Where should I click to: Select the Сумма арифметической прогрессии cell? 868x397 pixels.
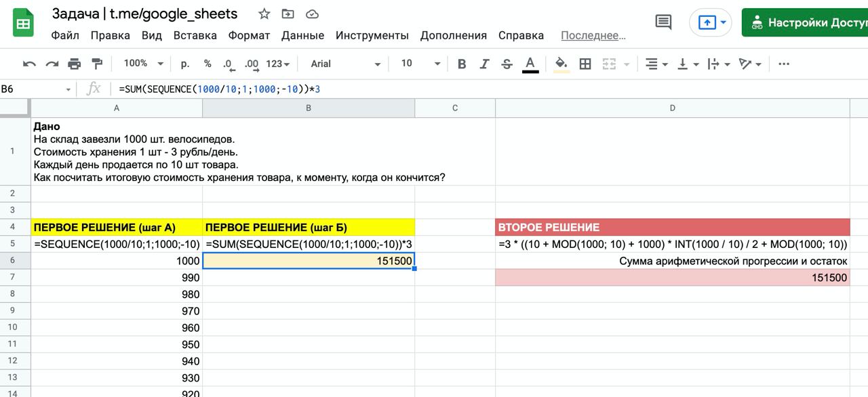pyautogui.click(x=673, y=261)
